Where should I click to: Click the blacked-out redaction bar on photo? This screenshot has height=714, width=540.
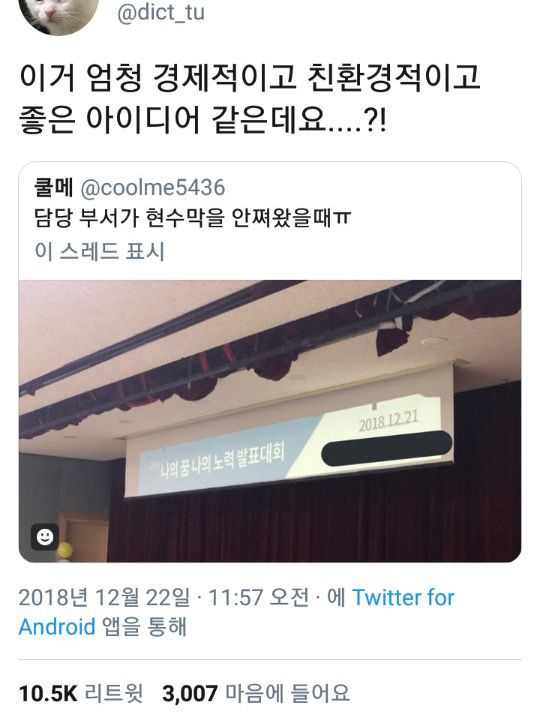click(x=387, y=448)
